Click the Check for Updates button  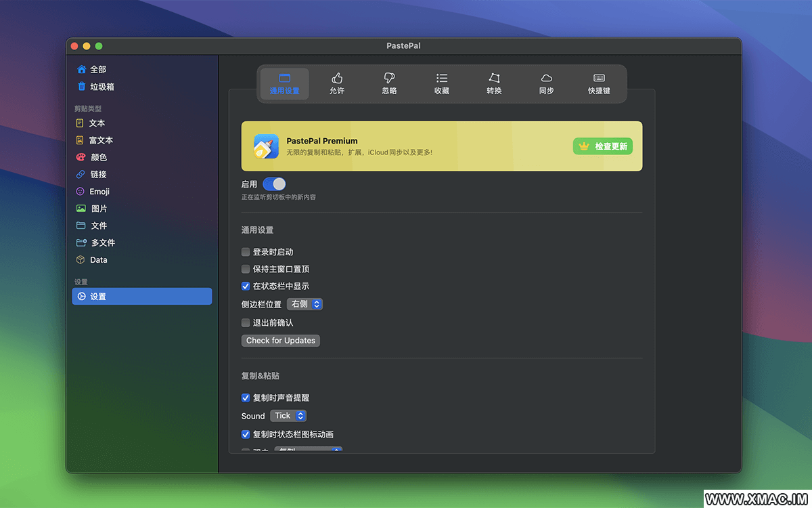click(x=280, y=341)
